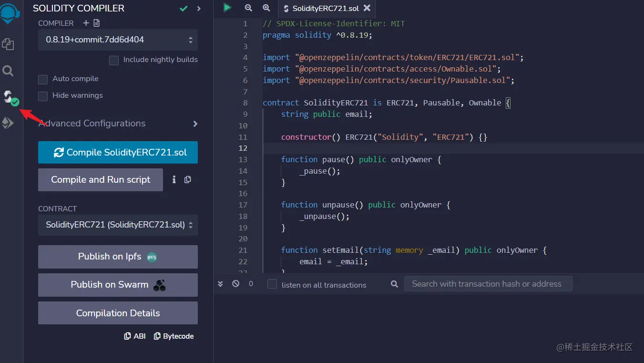Image resolution: width=644 pixels, height=363 pixels.
Task: Copy the Bytecode to clipboard
Action: (174, 336)
